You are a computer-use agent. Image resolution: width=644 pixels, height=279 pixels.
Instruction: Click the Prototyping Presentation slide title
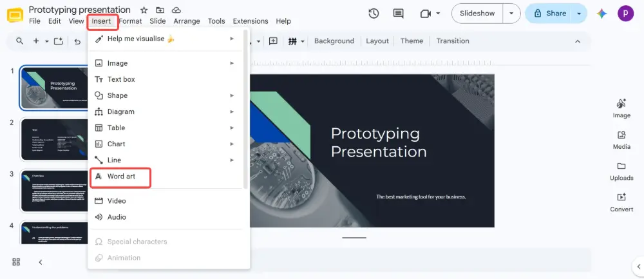coord(379,142)
